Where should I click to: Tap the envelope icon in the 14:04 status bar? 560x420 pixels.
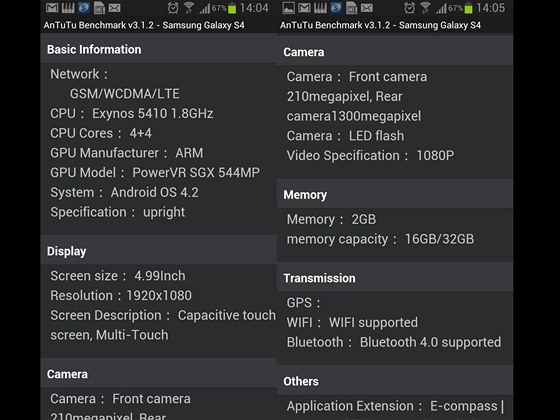tap(115, 8)
